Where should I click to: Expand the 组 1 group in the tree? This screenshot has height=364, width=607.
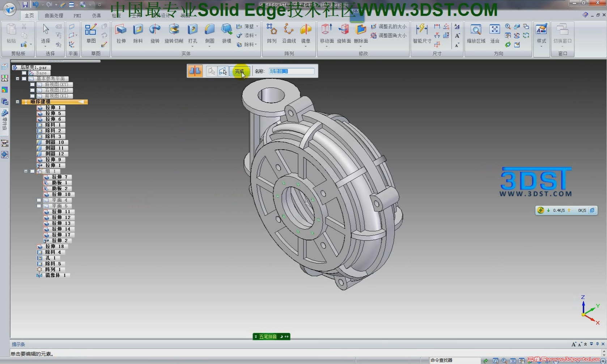point(25,171)
